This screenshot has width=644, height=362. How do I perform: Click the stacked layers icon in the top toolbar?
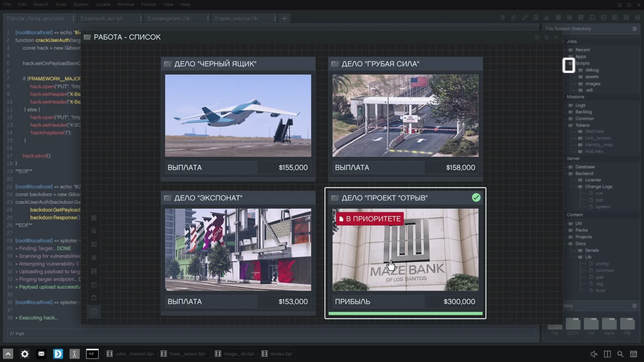click(x=569, y=18)
